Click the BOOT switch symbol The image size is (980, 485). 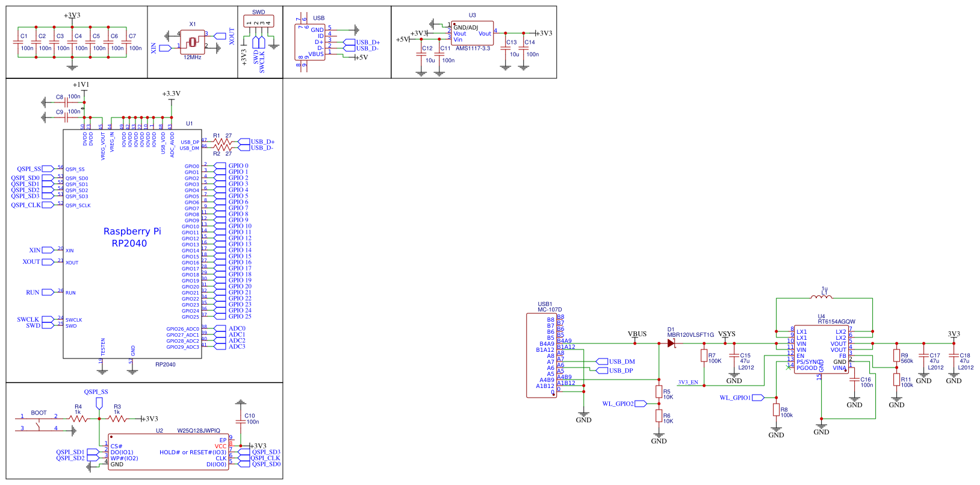click(x=39, y=422)
